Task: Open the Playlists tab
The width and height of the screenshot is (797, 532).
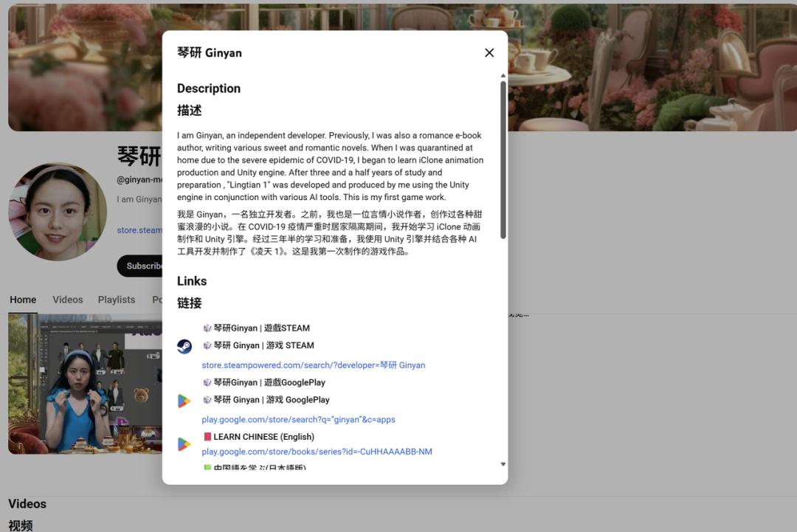Action: [x=117, y=300]
